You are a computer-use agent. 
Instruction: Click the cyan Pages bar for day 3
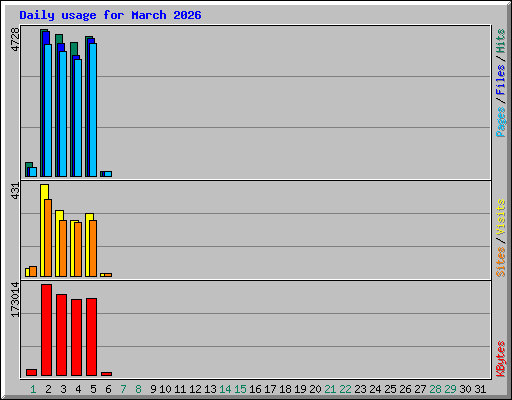[x=63, y=114]
